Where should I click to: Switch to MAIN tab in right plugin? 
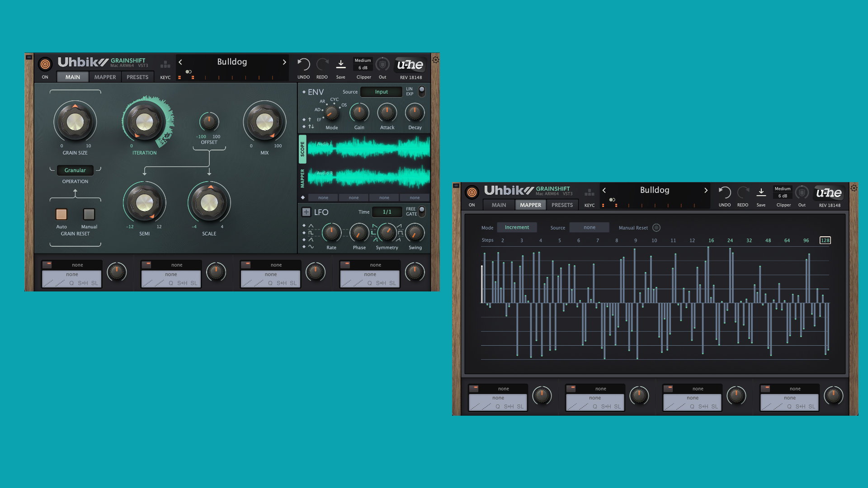tap(499, 205)
